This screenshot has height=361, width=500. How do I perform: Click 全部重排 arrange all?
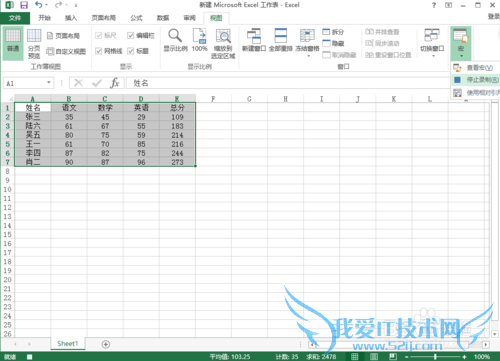[x=281, y=40]
